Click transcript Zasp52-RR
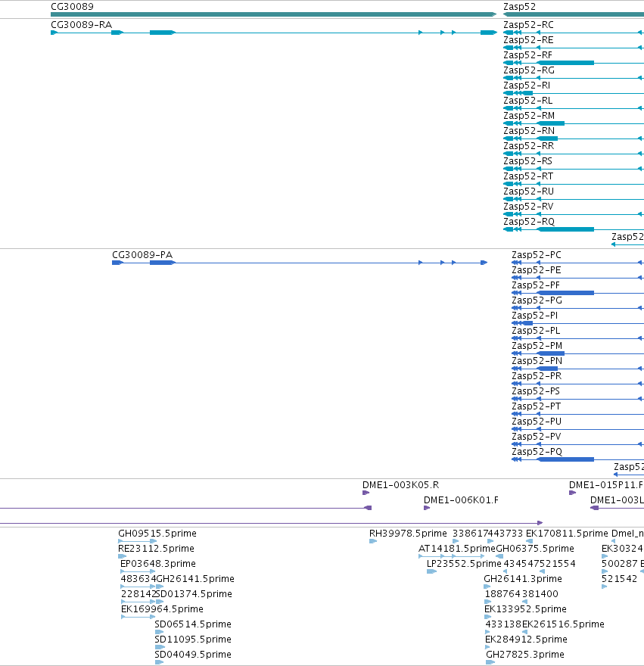Screen dimensions: 644x666 529,146
